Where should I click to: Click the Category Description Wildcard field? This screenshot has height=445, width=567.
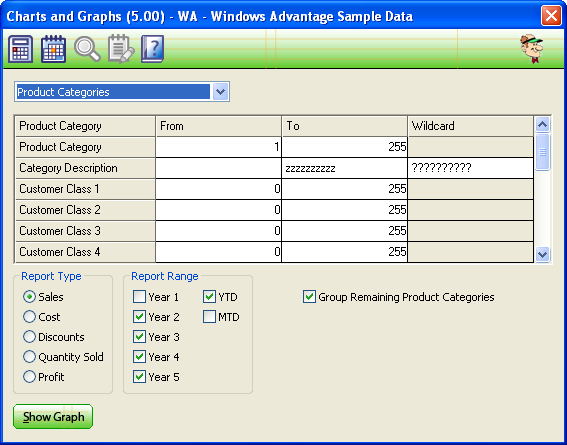(470, 168)
